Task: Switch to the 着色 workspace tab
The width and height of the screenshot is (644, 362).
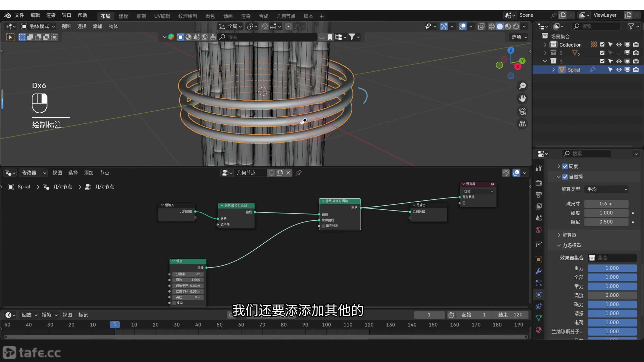Action: click(x=210, y=16)
